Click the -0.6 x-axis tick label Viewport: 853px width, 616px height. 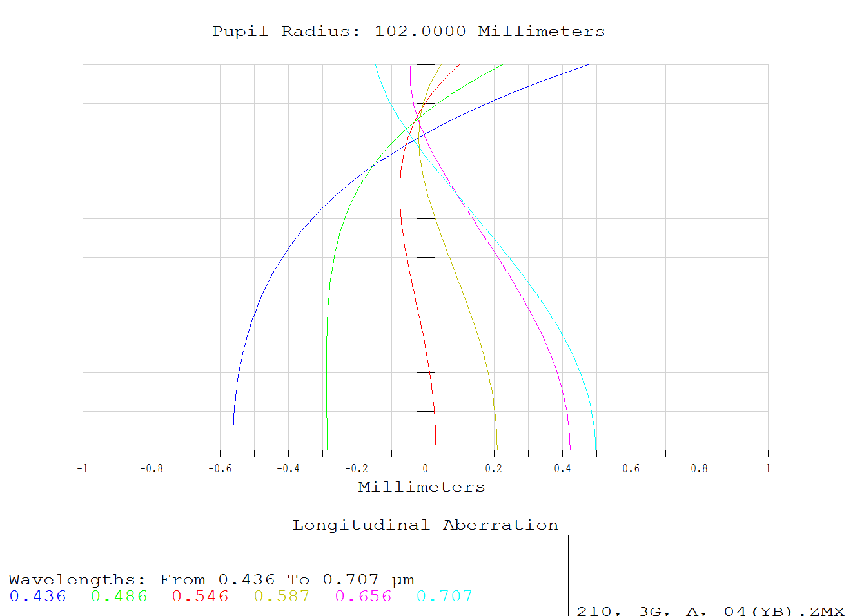point(220,468)
